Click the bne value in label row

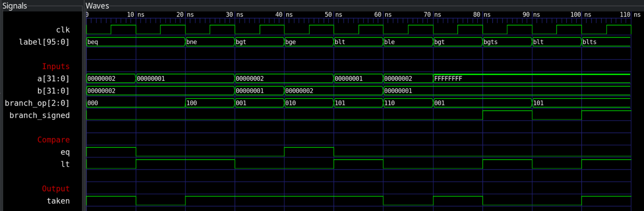[192, 42]
